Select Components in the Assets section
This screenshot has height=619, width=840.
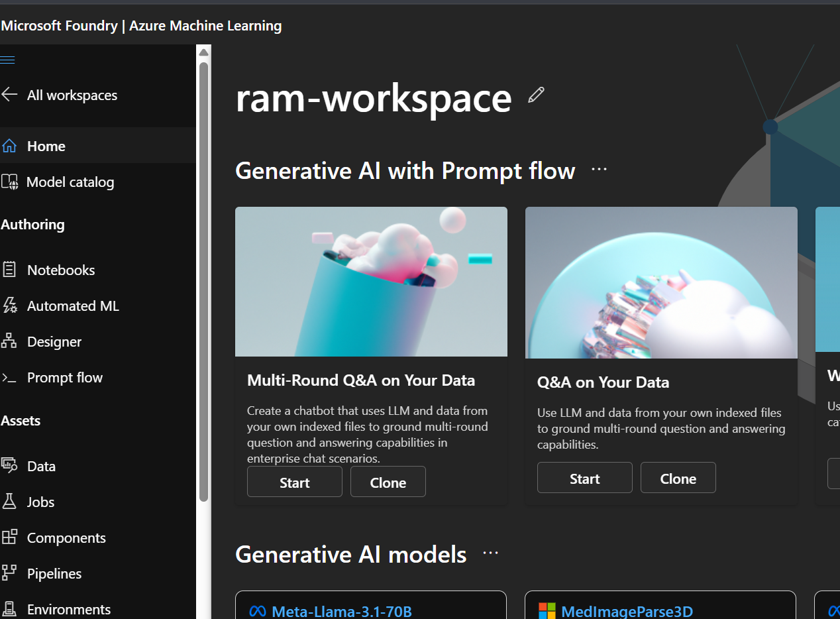tap(66, 537)
